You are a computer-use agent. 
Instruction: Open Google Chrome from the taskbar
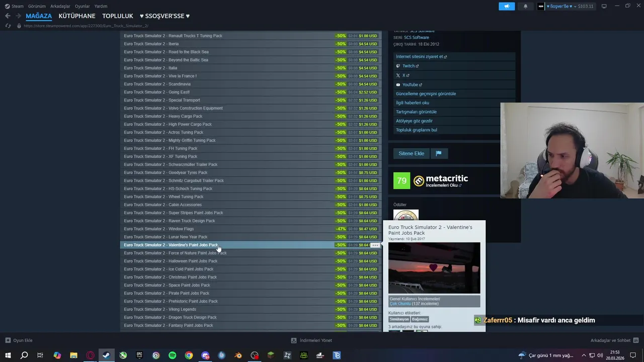(189, 355)
